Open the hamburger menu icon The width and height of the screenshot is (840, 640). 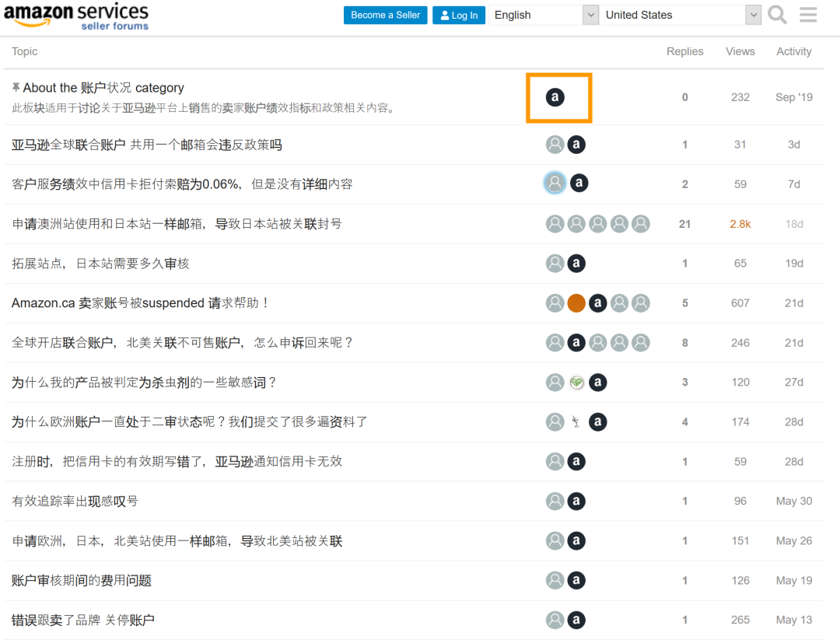pos(808,15)
